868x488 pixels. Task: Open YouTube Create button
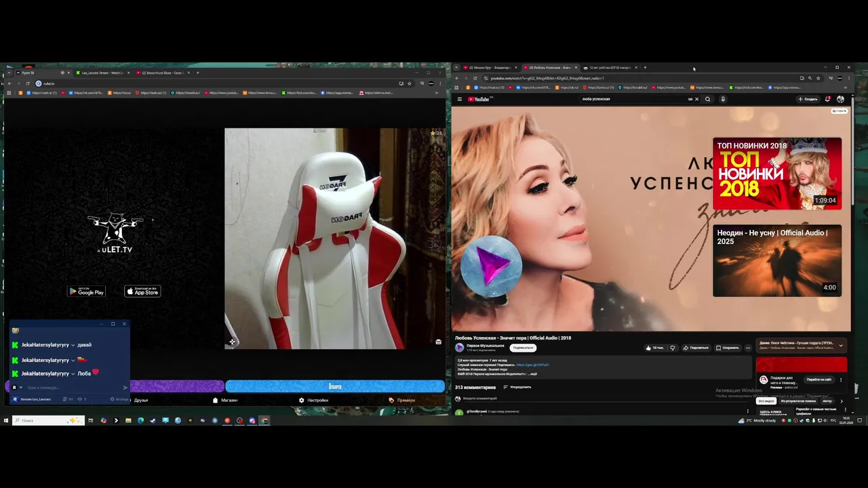(x=808, y=99)
